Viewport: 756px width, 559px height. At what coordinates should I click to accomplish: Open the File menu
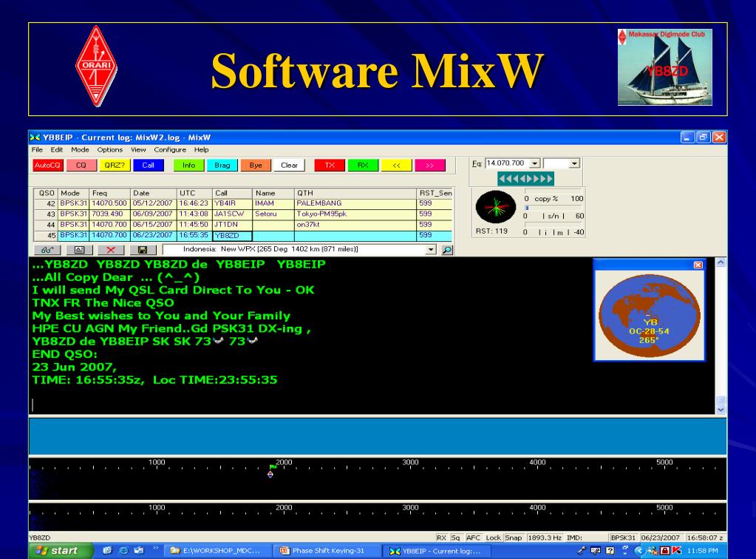point(37,150)
